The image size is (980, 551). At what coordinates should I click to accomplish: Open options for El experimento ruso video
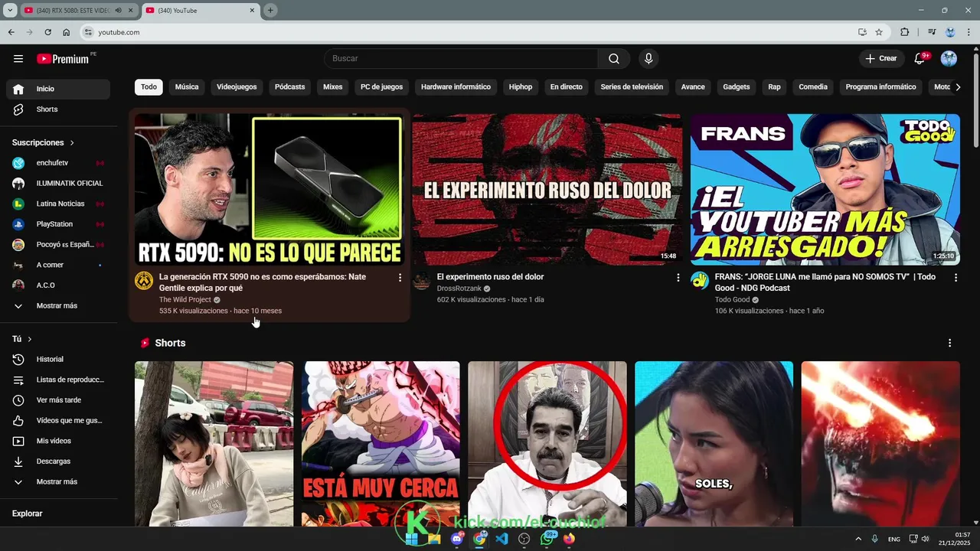(x=678, y=278)
